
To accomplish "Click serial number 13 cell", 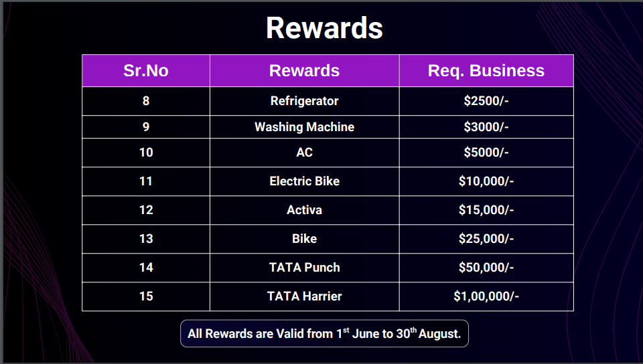I will (x=146, y=239).
